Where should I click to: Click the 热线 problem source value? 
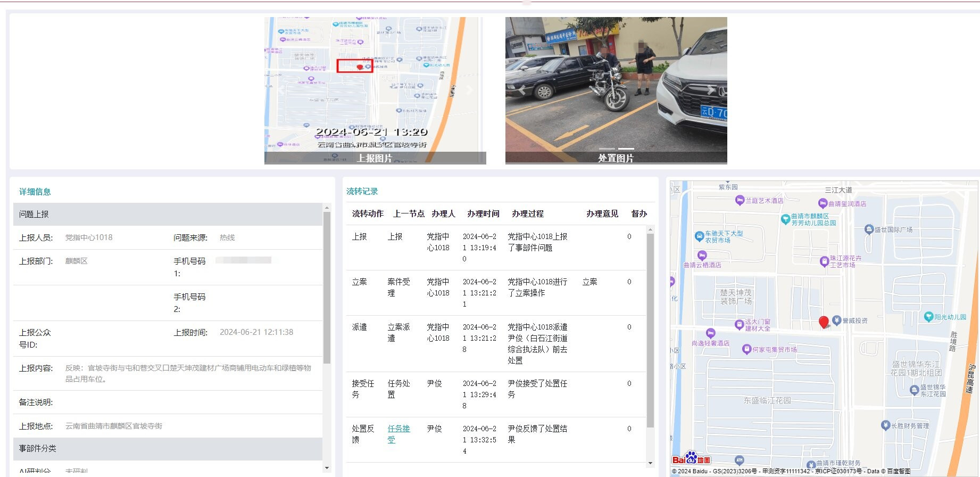pos(227,237)
